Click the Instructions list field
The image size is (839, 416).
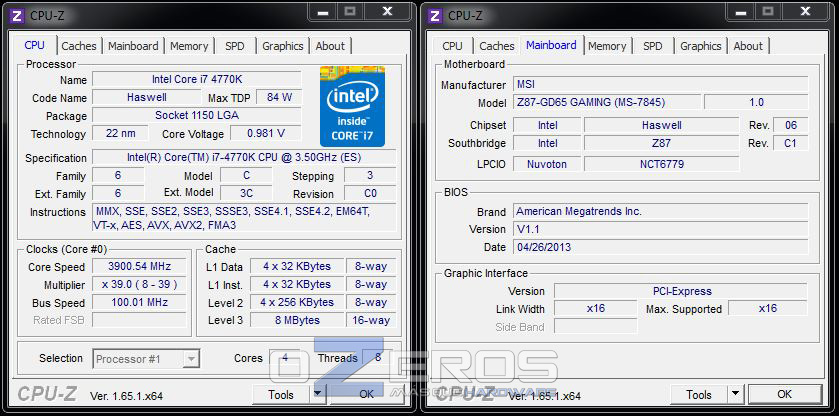coord(244,218)
